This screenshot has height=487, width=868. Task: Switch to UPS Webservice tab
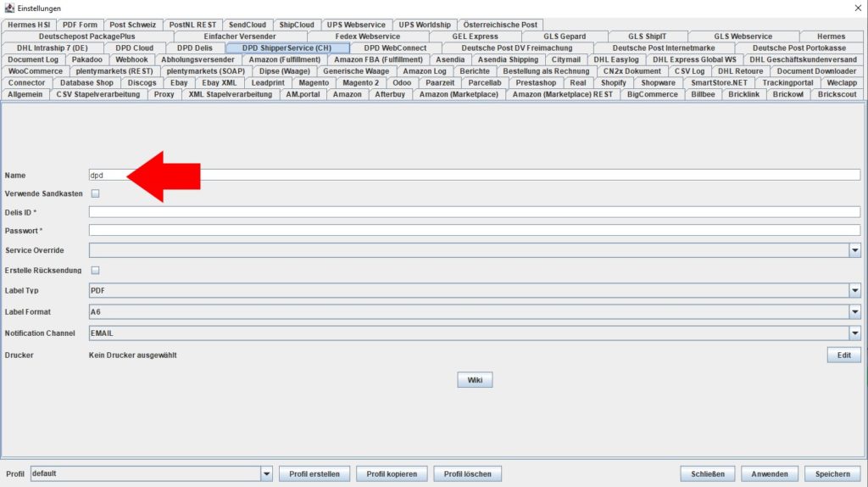356,25
